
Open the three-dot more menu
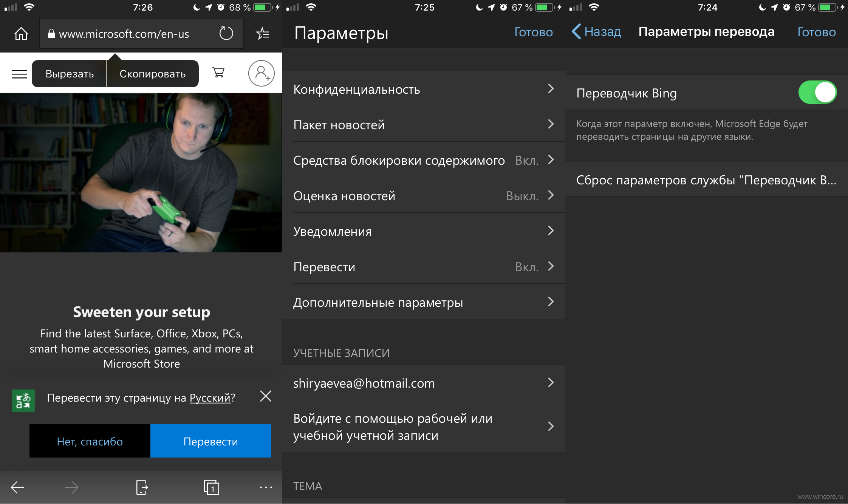[266, 487]
